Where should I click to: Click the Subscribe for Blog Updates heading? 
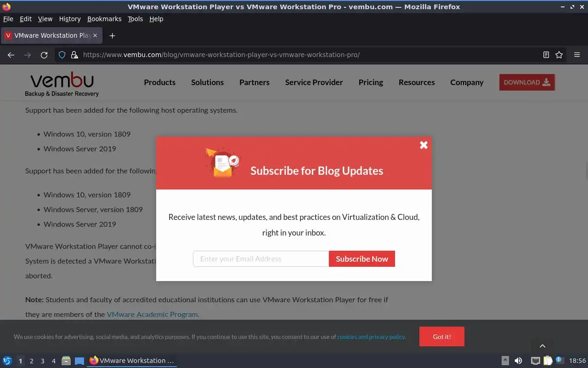[x=317, y=171]
